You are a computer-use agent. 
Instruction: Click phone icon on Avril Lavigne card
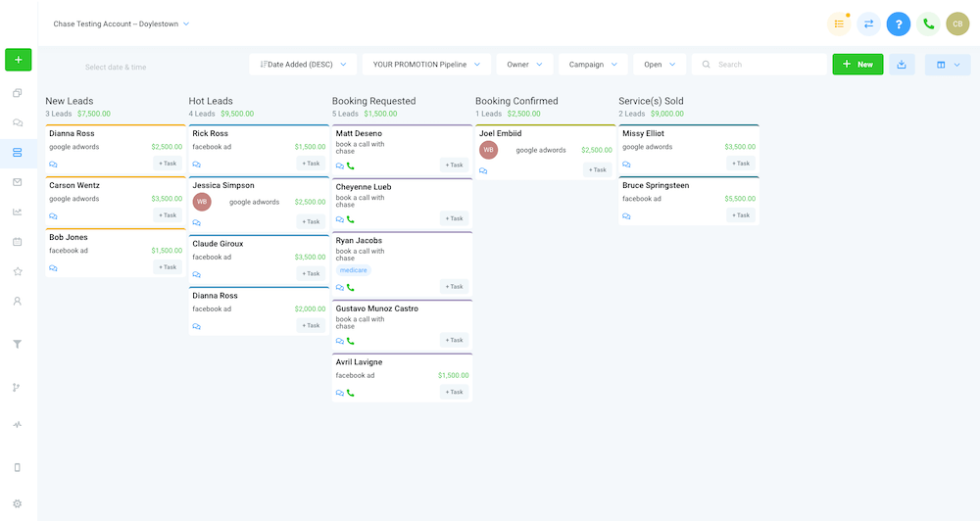click(351, 393)
